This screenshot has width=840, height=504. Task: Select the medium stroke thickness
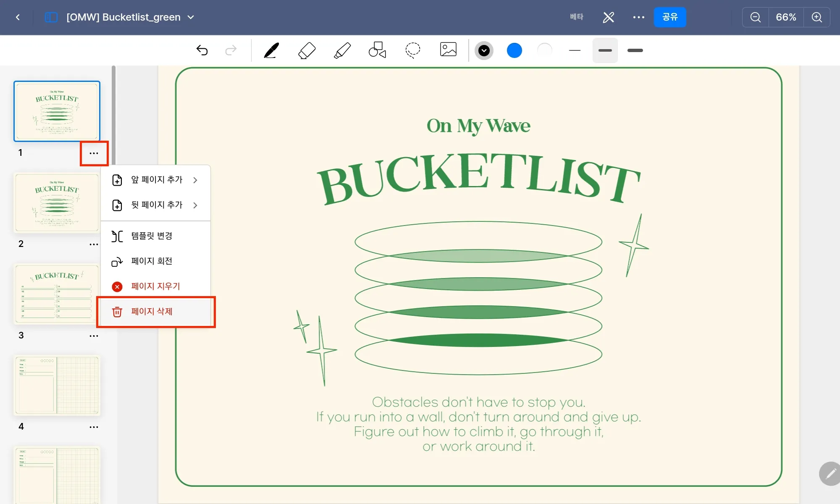(605, 50)
